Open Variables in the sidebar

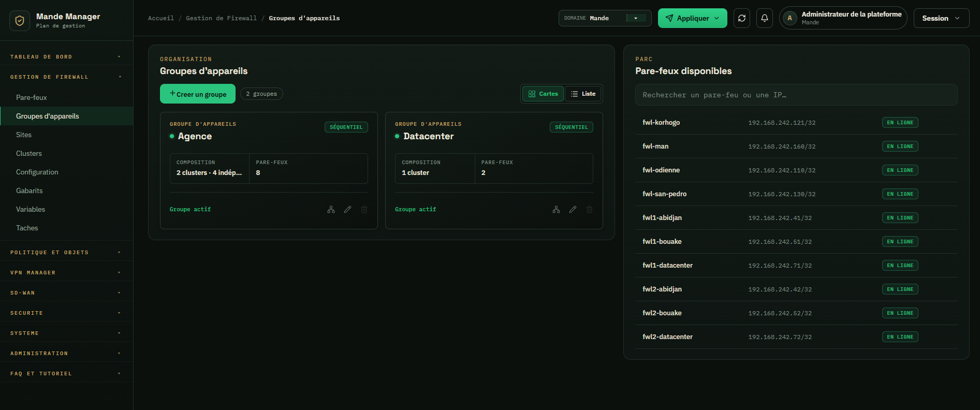pyautogui.click(x=66, y=209)
